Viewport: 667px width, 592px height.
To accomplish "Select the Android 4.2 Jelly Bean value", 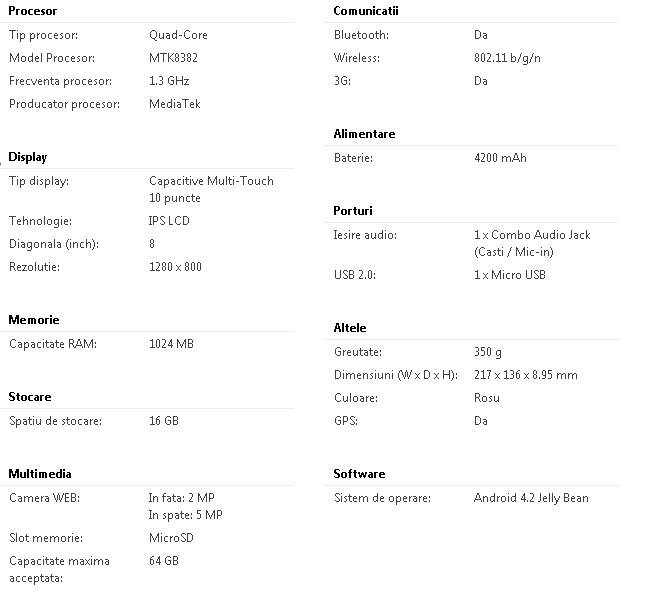I will pyautogui.click(x=531, y=498).
